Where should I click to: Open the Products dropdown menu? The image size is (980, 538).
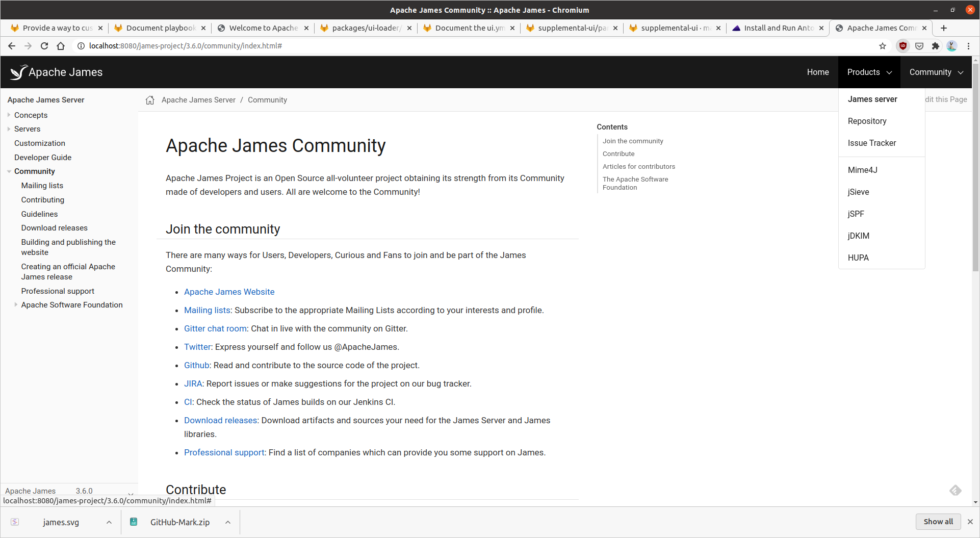tap(869, 72)
